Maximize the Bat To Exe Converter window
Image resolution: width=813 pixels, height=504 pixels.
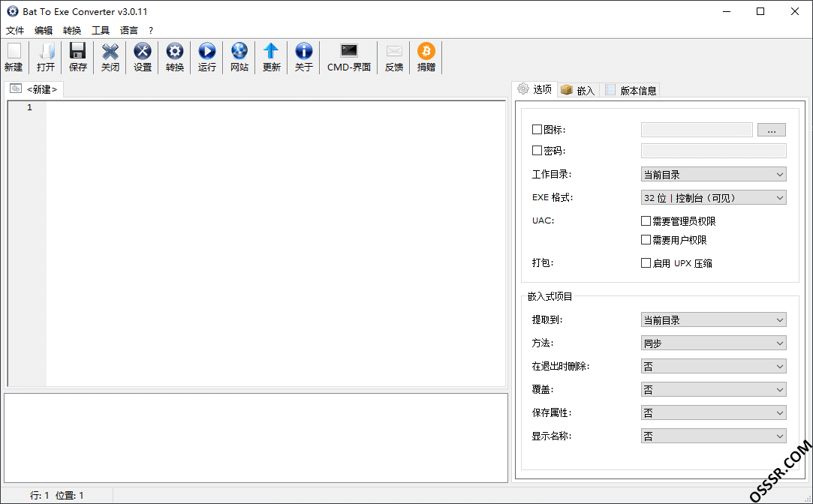click(x=760, y=11)
